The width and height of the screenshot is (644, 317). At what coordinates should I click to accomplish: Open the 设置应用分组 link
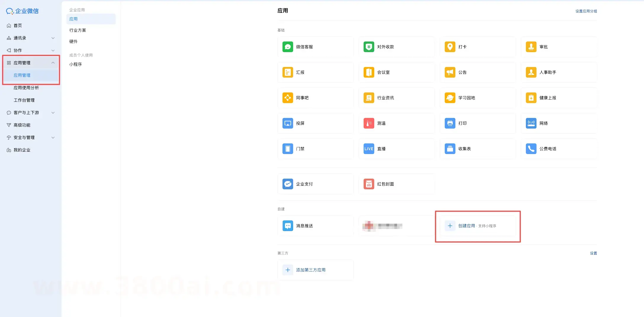pyautogui.click(x=586, y=11)
